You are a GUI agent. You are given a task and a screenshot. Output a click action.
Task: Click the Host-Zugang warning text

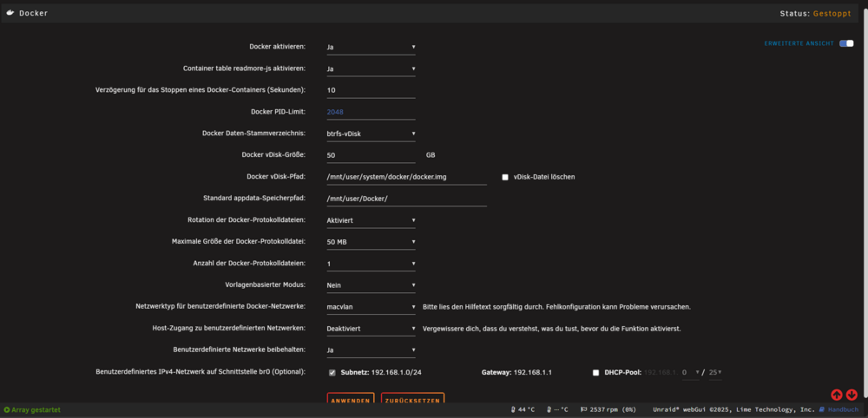pos(552,329)
